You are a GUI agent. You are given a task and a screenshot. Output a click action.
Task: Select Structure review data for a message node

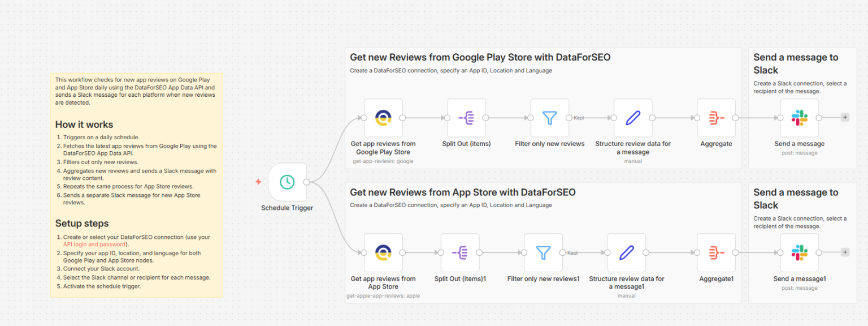pos(633,118)
